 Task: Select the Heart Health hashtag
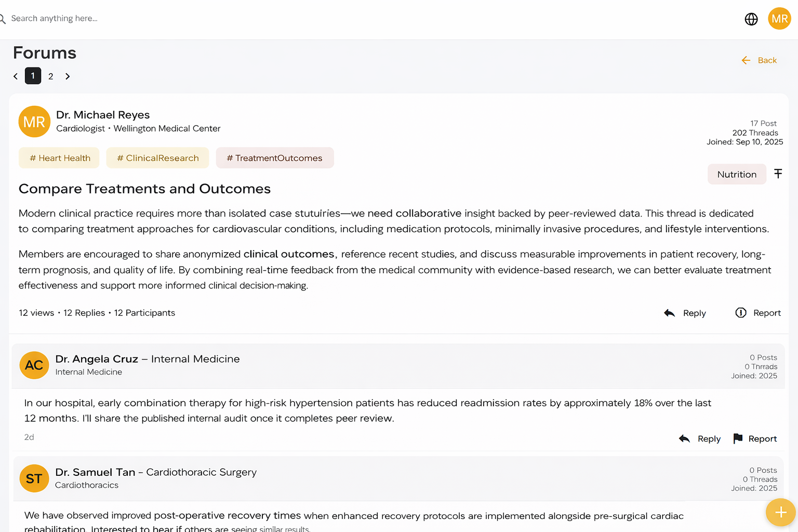pos(60,158)
